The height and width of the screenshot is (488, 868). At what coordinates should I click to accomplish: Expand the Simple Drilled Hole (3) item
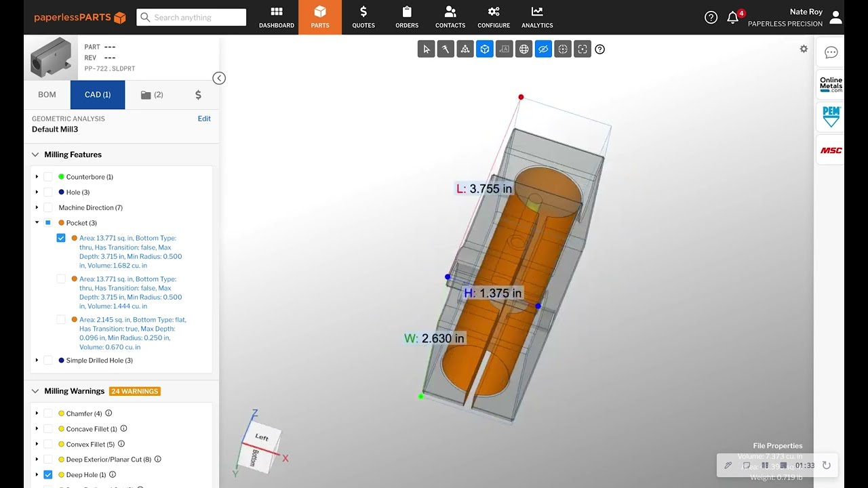click(x=37, y=361)
